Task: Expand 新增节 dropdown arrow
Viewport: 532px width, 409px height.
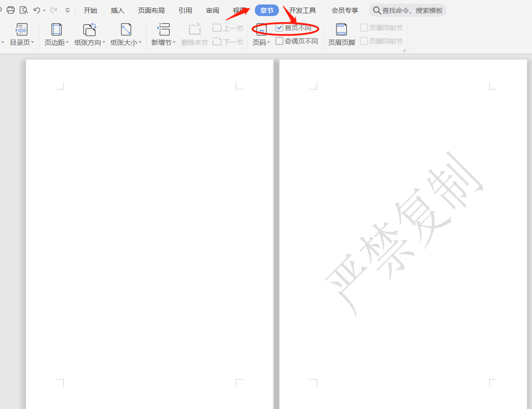Action: point(174,42)
